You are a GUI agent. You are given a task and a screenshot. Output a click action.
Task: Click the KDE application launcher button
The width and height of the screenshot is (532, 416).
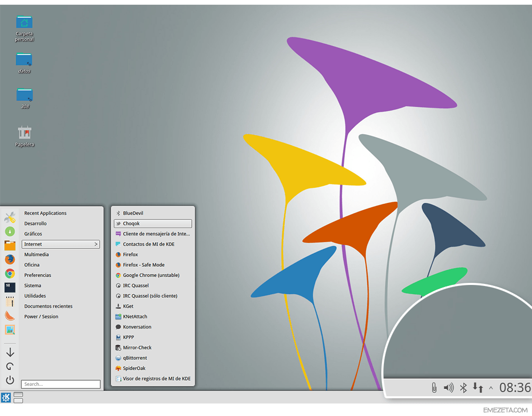click(6, 397)
